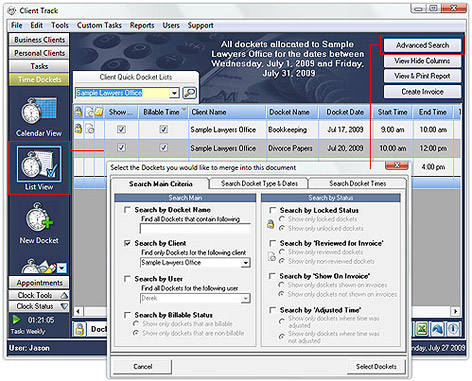Click the lock column header icon
The height and width of the screenshot is (381, 472).
point(78,112)
